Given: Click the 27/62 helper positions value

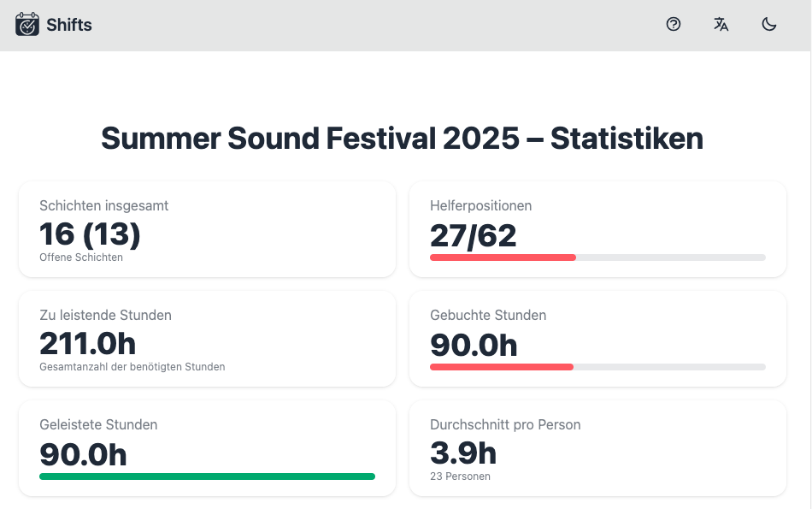Looking at the screenshot, I should (x=473, y=235).
